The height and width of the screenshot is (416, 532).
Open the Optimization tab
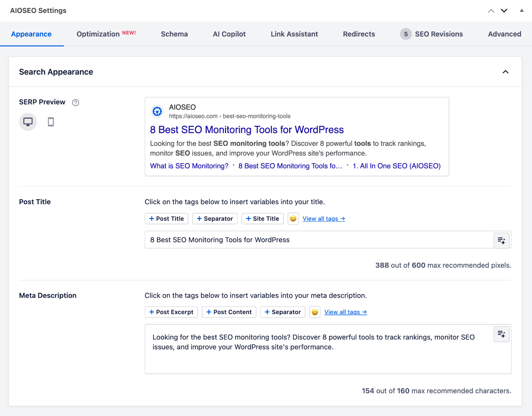(x=106, y=34)
